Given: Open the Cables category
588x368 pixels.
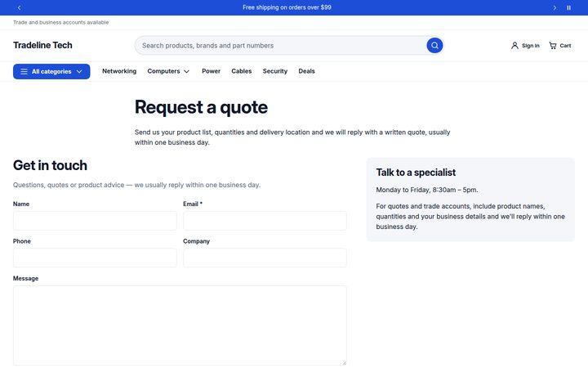Looking at the screenshot, I should [242, 71].
